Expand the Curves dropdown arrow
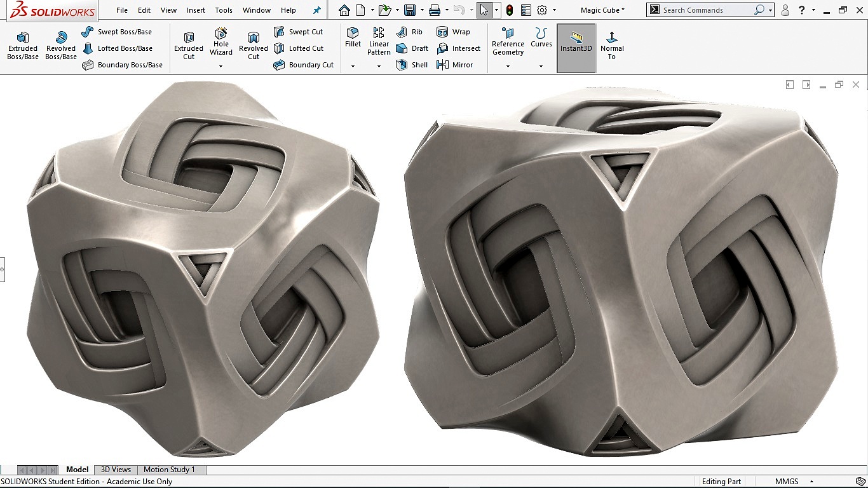The width and height of the screenshot is (868, 488). coord(541,66)
